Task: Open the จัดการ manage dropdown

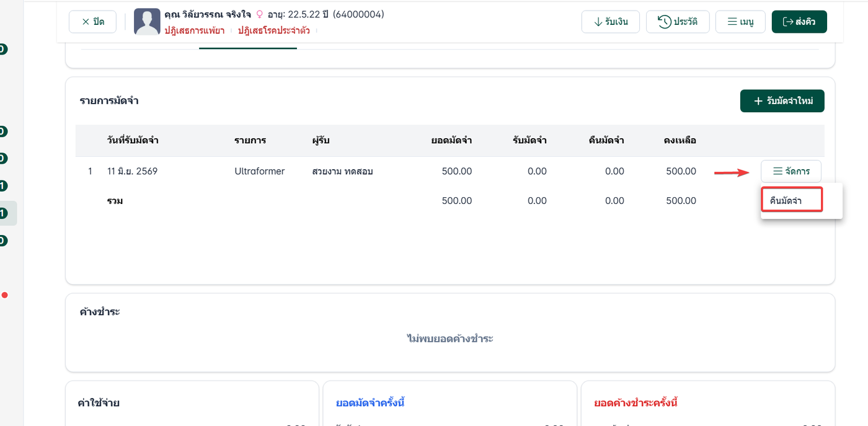Action: pyautogui.click(x=791, y=171)
